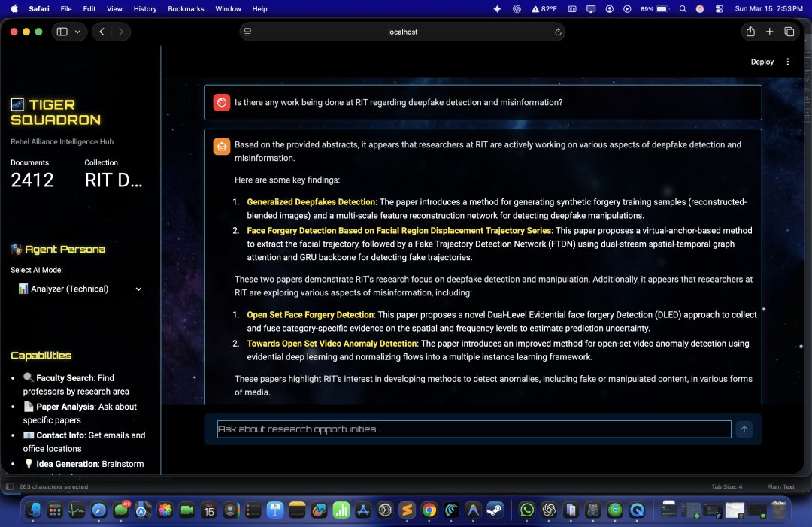Open Calendar showing 15 in Dock
Image resolution: width=812 pixels, height=527 pixels.
click(x=209, y=510)
